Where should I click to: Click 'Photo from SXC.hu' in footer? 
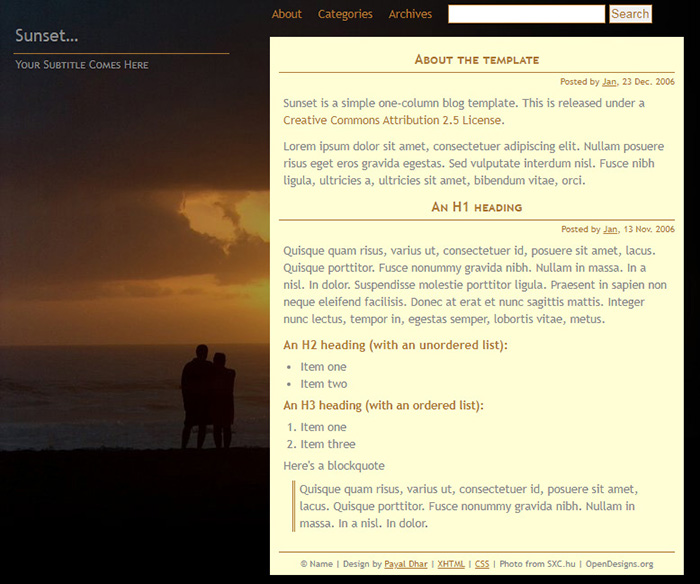[x=537, y=564]
